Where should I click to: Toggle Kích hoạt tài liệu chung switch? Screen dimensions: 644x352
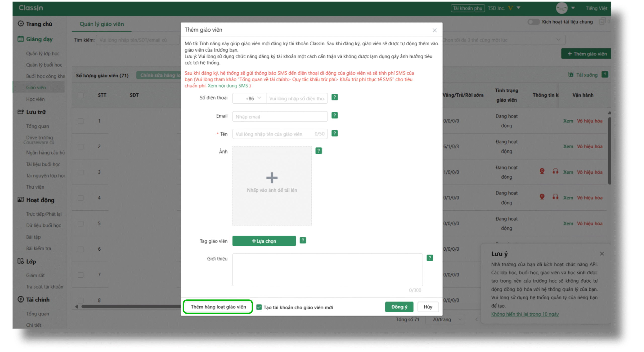(533, 22)
